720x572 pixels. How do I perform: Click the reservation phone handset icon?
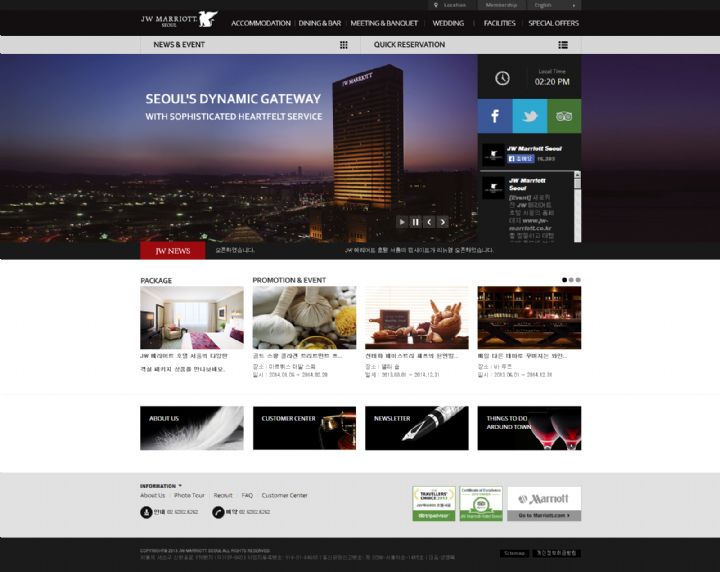218,512
